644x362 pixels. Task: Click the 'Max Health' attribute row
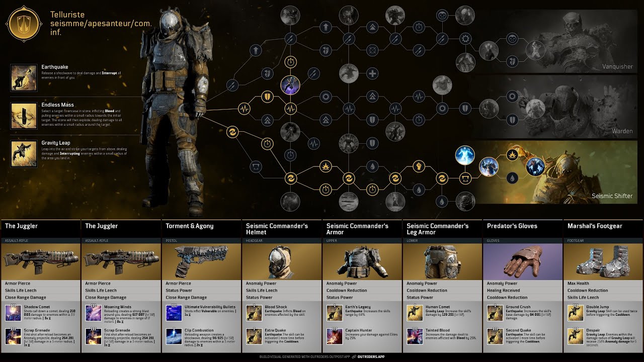pyautogui.click(x=603, y=284)
